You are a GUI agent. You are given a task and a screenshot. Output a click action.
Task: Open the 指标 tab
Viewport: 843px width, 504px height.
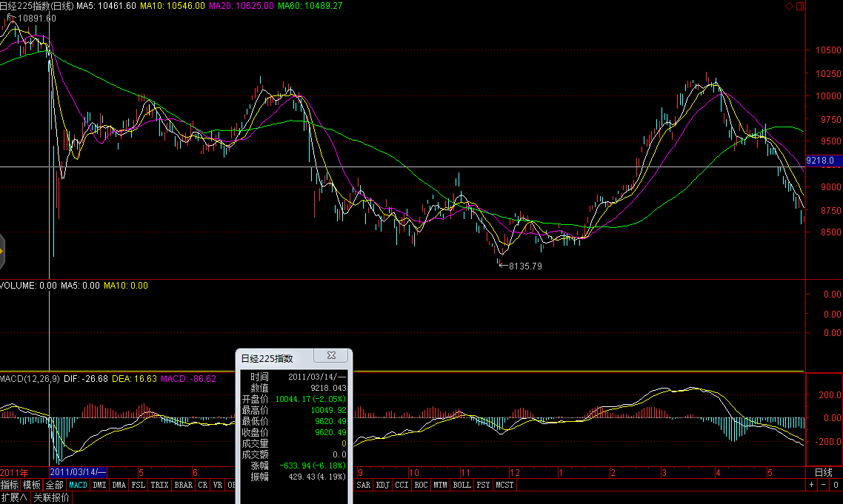tap(10, 485)
